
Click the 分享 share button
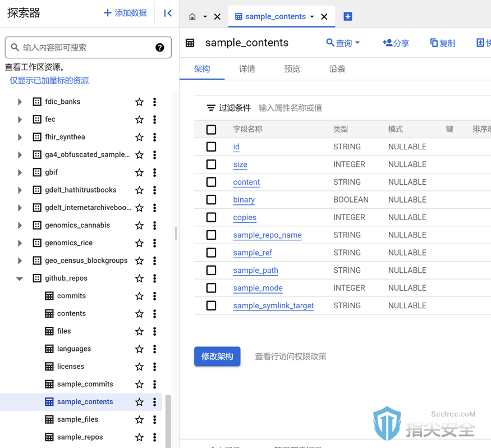(x=396, y=43)
